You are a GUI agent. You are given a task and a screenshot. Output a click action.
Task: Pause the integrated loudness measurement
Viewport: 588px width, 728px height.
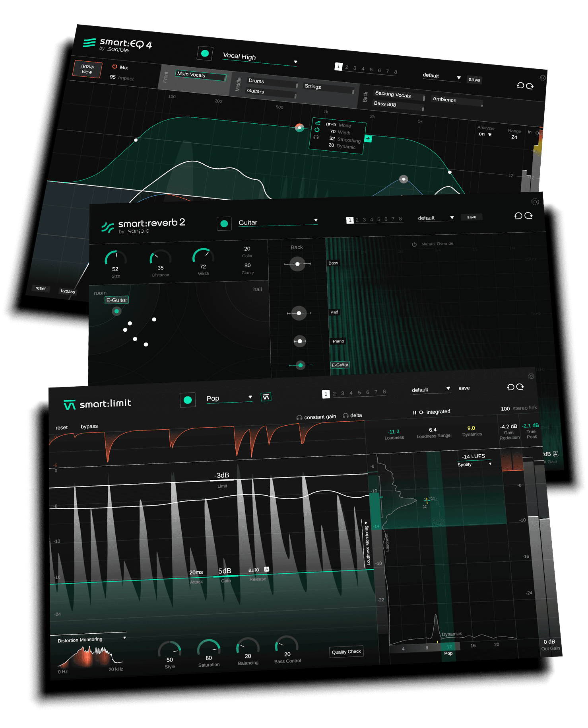pos(414,413)
